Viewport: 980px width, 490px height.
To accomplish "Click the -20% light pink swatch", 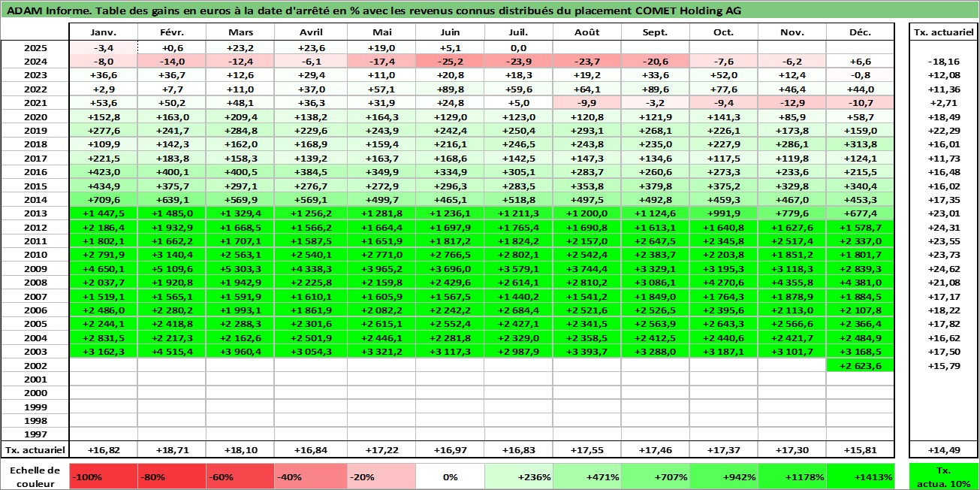I will (381, 476).
